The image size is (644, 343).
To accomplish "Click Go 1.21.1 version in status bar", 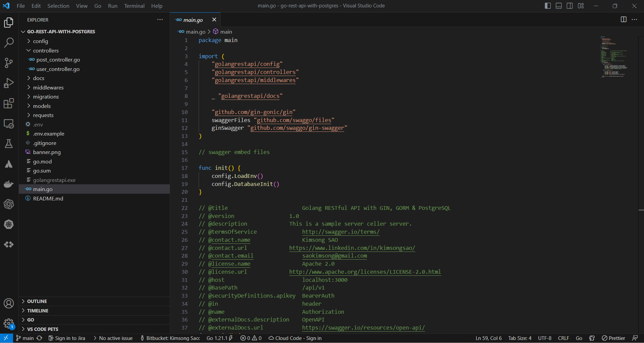I will (x=219, y=338).
